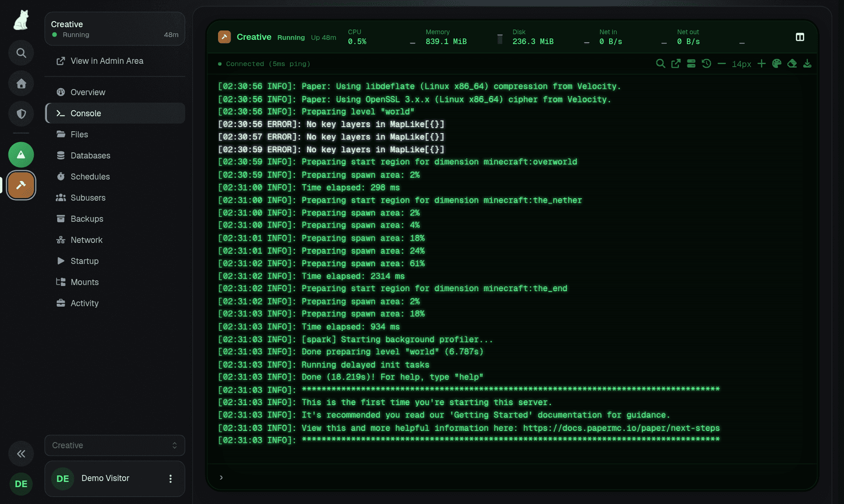844x504 pixels.
Task: Open the Databases section
Action: (115, 156)
